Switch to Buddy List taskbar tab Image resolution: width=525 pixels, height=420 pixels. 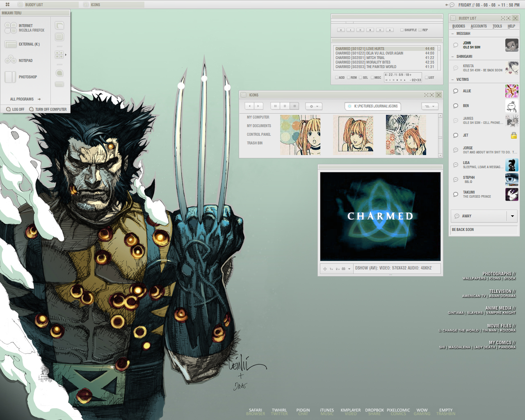(47, 5)
